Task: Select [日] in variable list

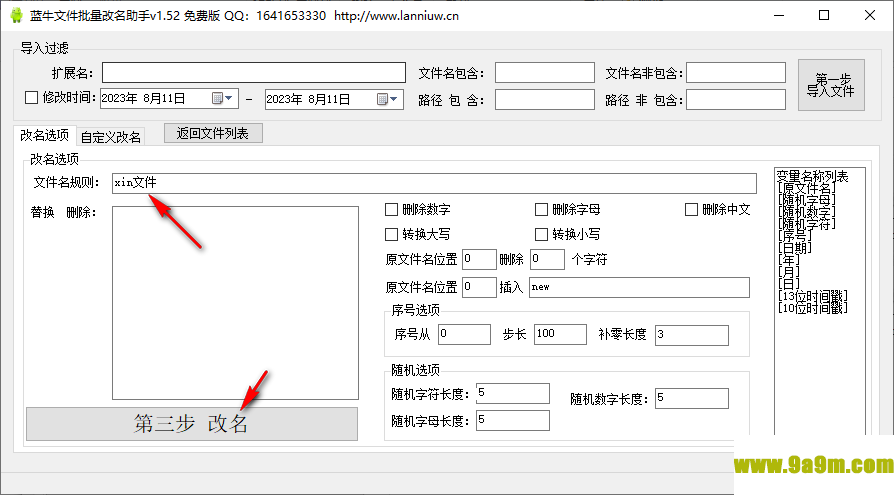Action: pos(789,284)
